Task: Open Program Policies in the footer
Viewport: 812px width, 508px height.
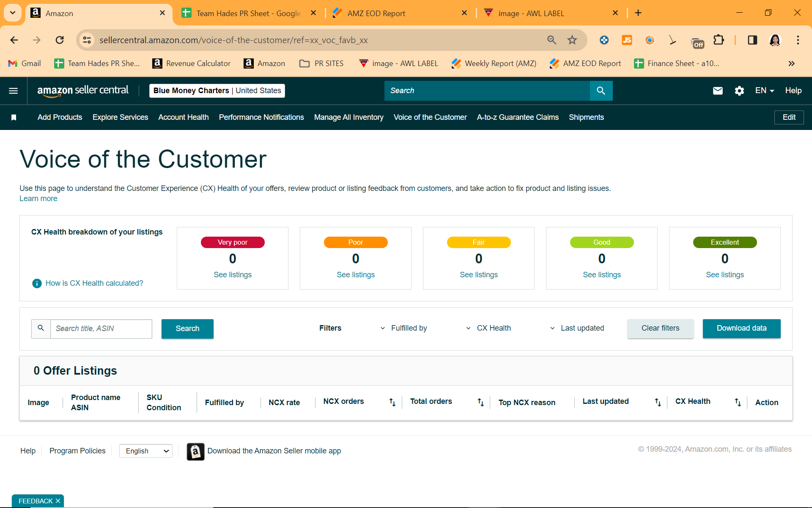Action: click(77, 451)
